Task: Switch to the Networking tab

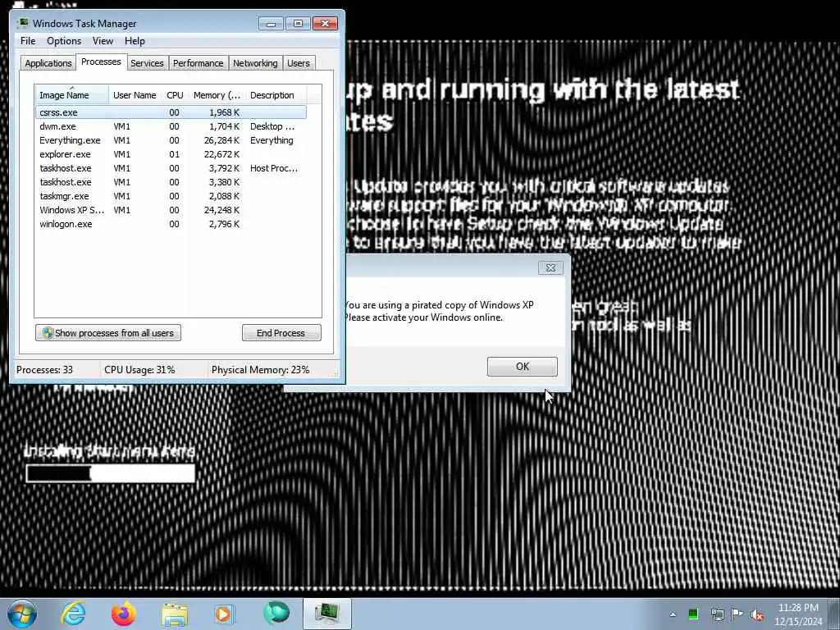Action: pos(255,63)
